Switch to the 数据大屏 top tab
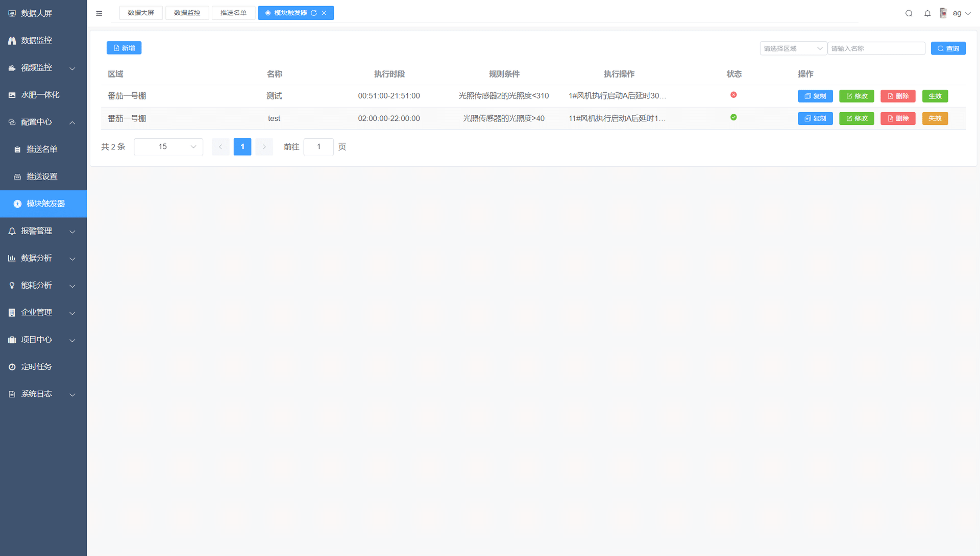The height and width of the screenshot is (556, 980). (x=141, y=13)
